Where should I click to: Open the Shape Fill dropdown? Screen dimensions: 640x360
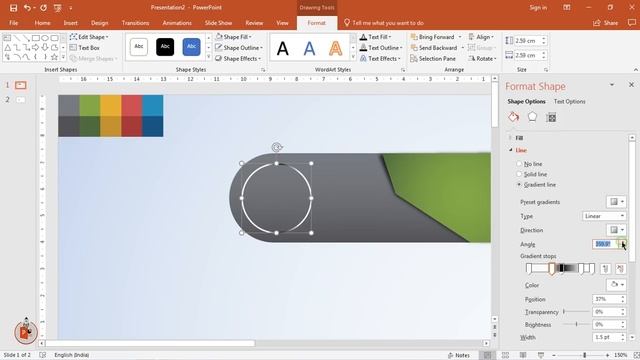click(x=233, y=37)
